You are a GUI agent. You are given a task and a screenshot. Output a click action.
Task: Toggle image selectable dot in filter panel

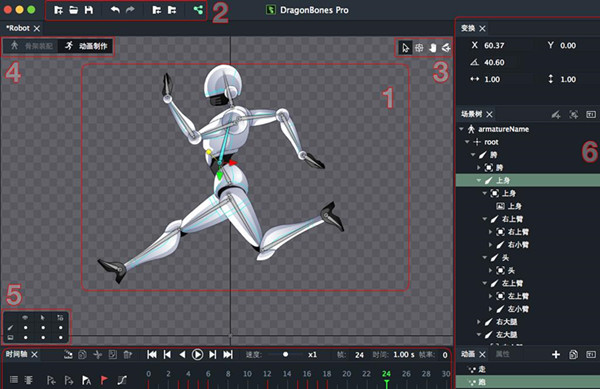43,337
